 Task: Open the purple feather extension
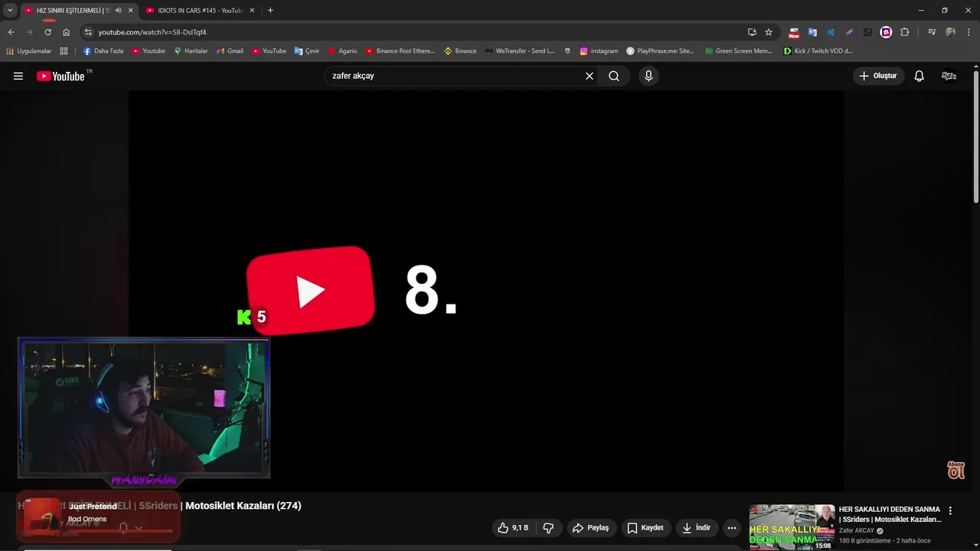coord(849,32)
